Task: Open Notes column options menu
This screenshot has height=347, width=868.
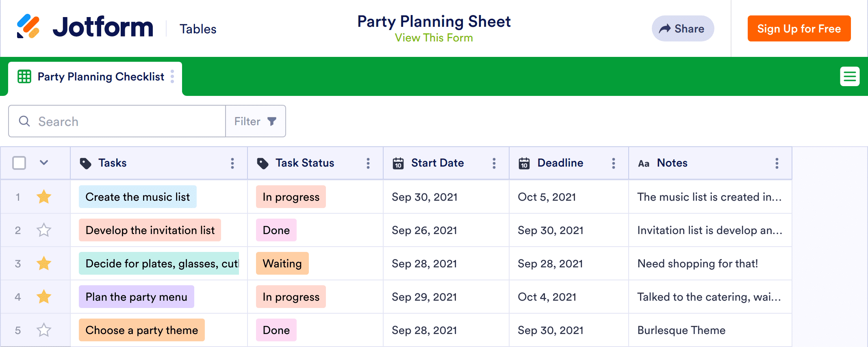Action: (x=777, y=163)
